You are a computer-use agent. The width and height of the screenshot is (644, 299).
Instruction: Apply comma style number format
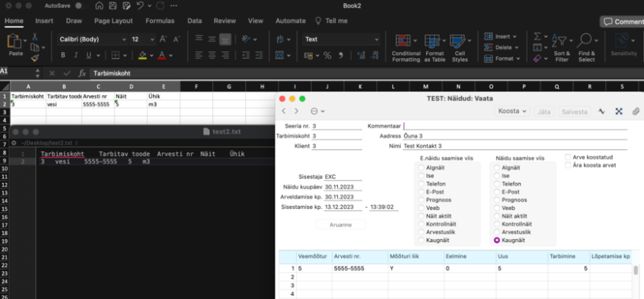coord(340,55)
